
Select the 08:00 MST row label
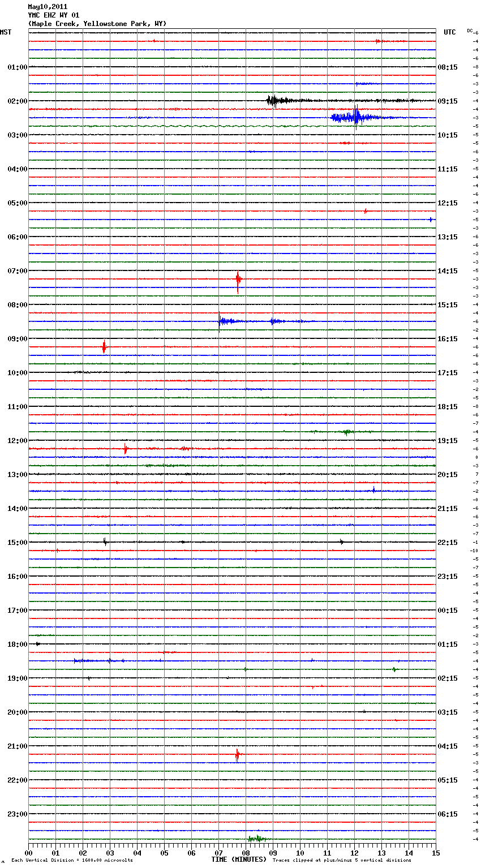coord(18,305)
